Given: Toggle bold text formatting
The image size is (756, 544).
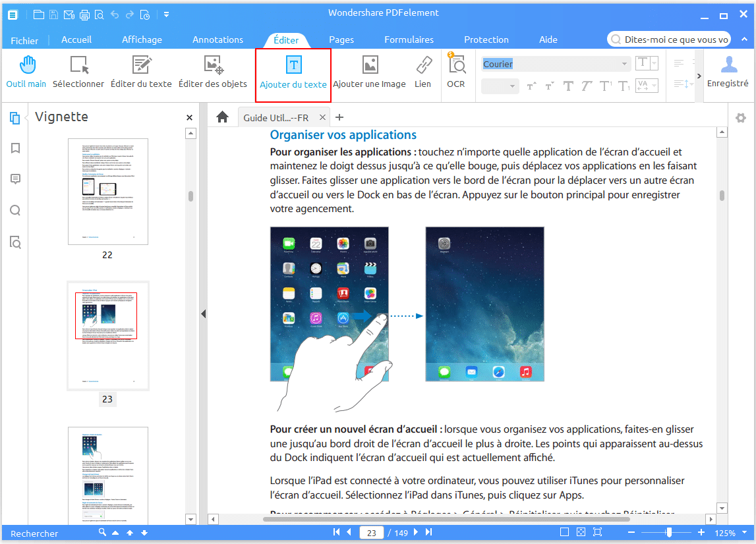Looking at the screenshot, I should coord(568,86).
